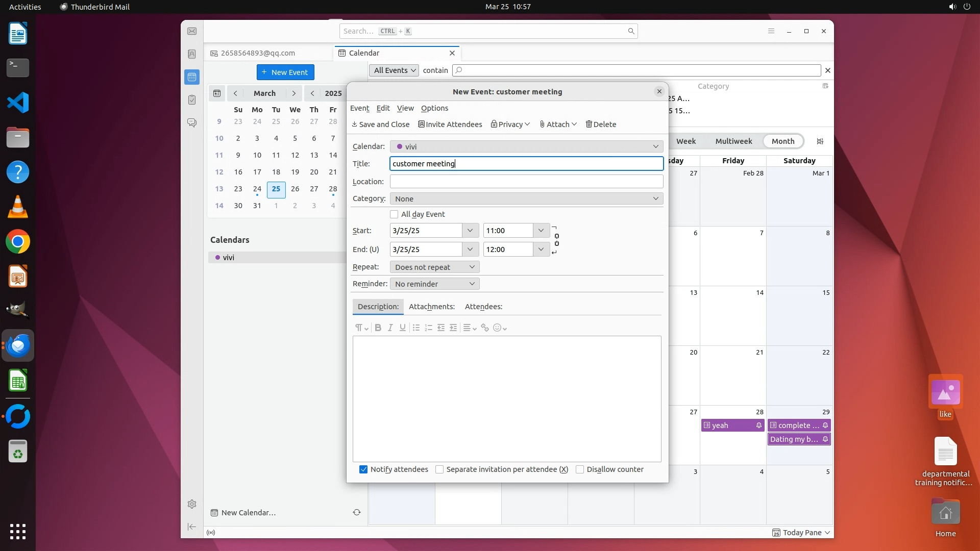Open the Reminder dropdown

434,284
